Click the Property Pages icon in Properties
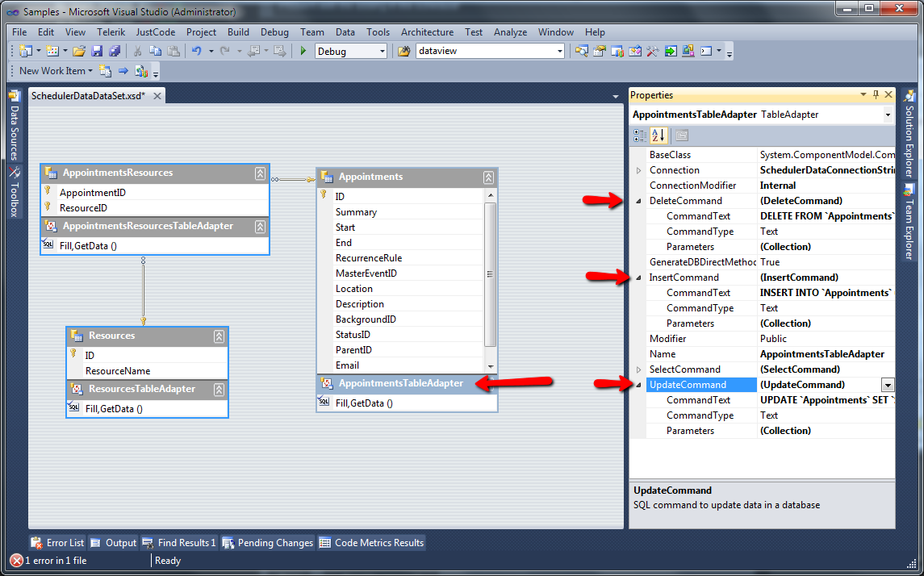Image resolution: width=924 pixels, height=576 pixels. [x=682, y=136]
